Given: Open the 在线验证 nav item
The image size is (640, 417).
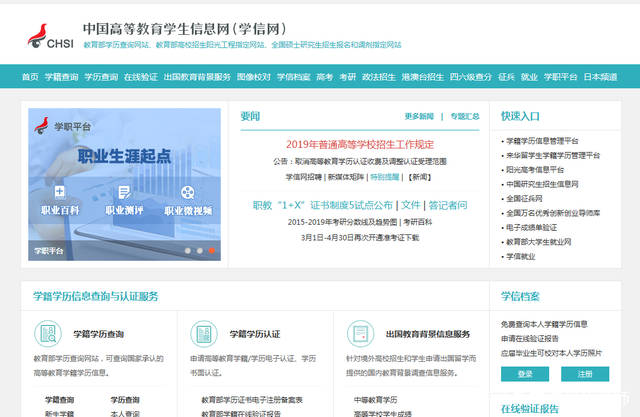Looking at the screenshot, I should click(x=140, y=77).
